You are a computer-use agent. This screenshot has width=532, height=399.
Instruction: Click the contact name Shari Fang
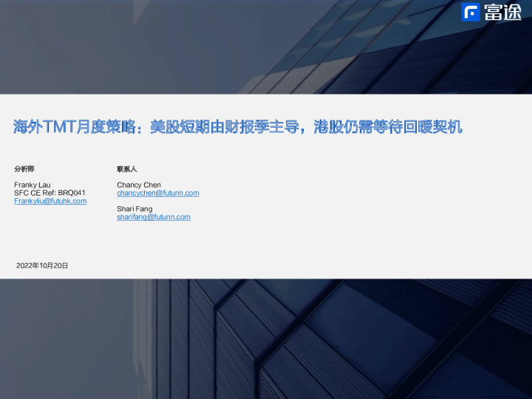click(x=134, y=209)
